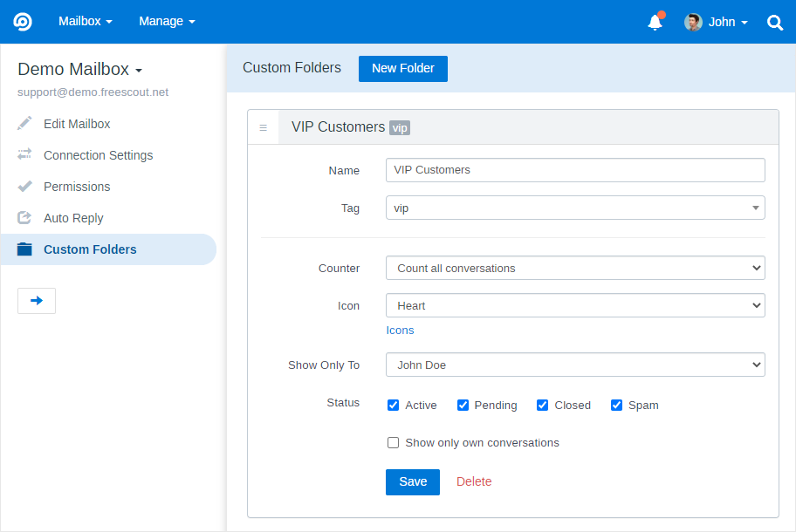The height and width of the screenshot is (532, 796).
Task: Open search using the magnifier icon
Action: tap(775, 22)
